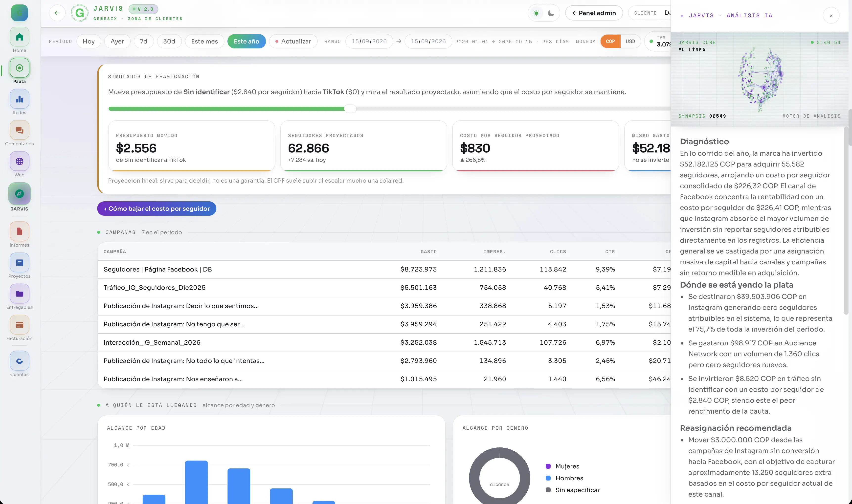Open Informes document icon

point(19,231)
